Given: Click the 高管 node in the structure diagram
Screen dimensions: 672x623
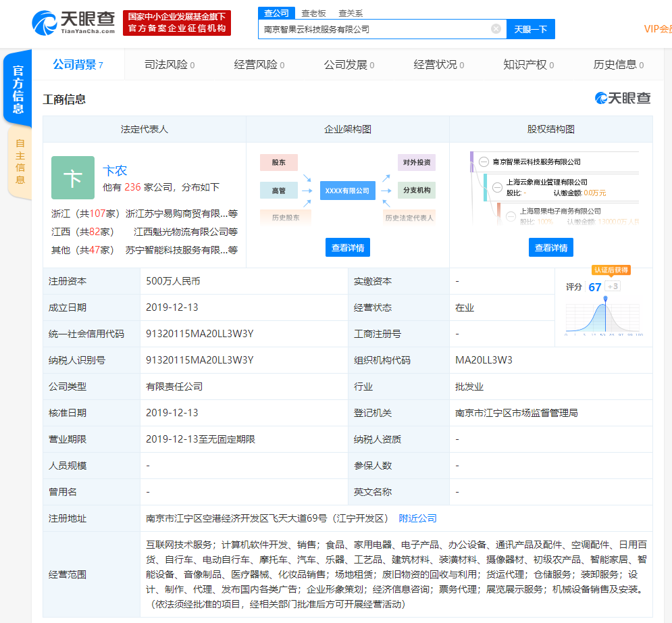Looking at the screenshot, I should [x=278, y=191].
